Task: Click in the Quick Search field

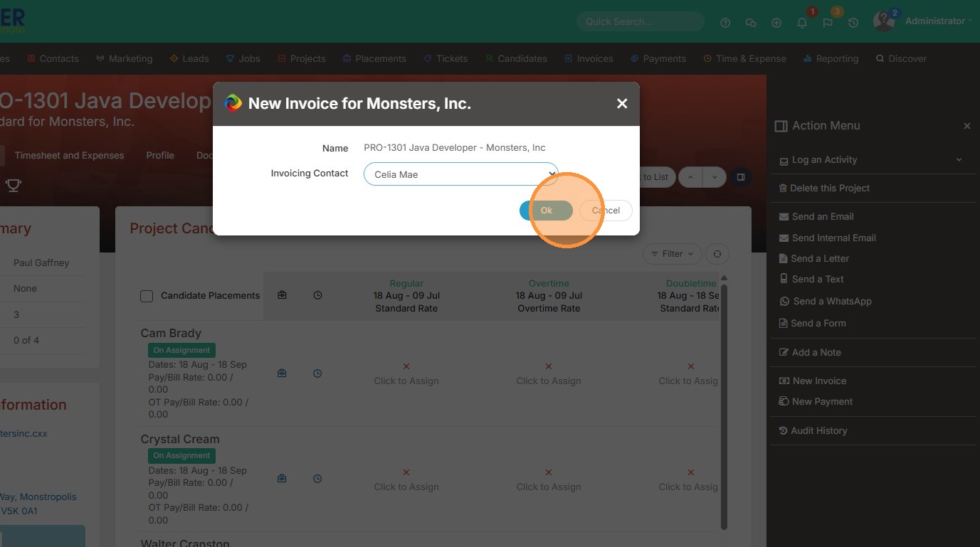Action: (640, 22)
